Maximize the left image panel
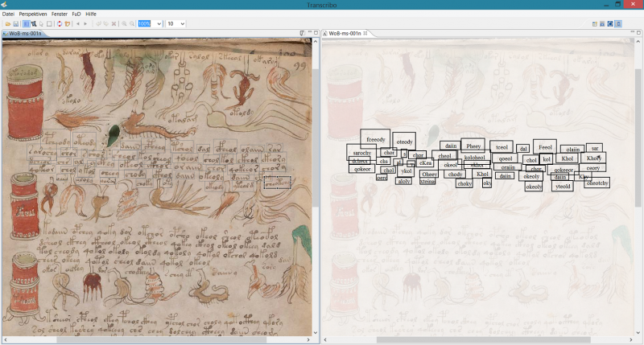 pyautogui.click(x=316, y=33)
